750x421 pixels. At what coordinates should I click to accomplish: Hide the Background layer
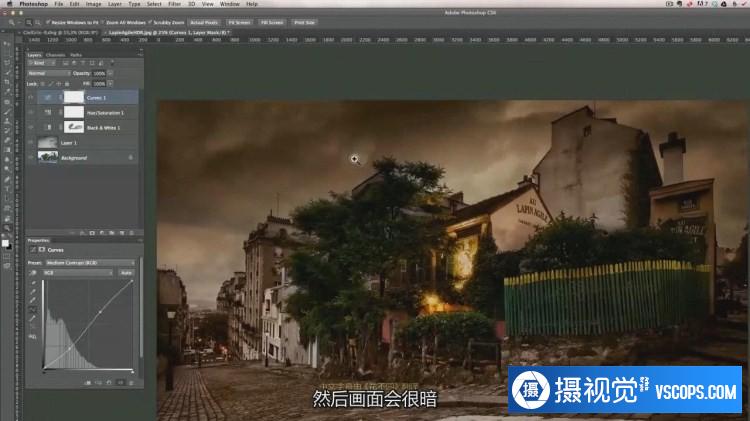pyautogui.click(x=31, y=157)
